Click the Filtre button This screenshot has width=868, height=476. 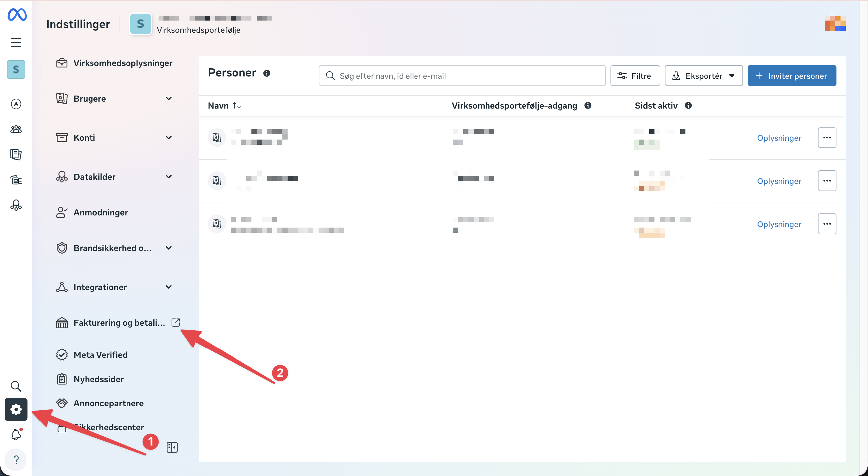coord(635,76)
